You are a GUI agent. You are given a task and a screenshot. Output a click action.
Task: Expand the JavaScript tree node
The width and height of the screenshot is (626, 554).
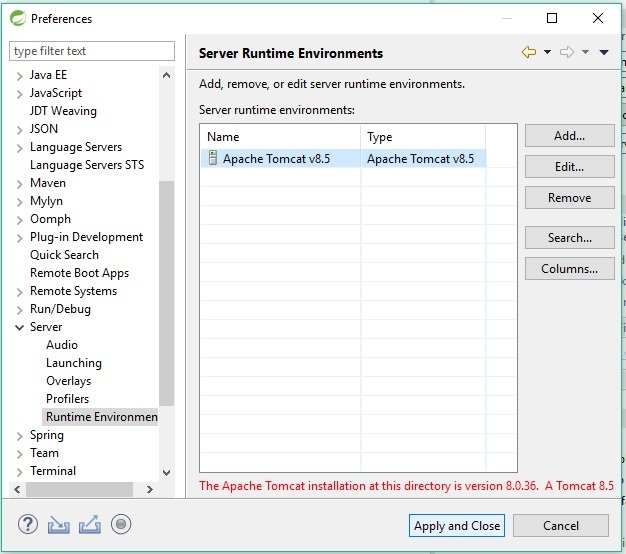[x=19, y=94]
